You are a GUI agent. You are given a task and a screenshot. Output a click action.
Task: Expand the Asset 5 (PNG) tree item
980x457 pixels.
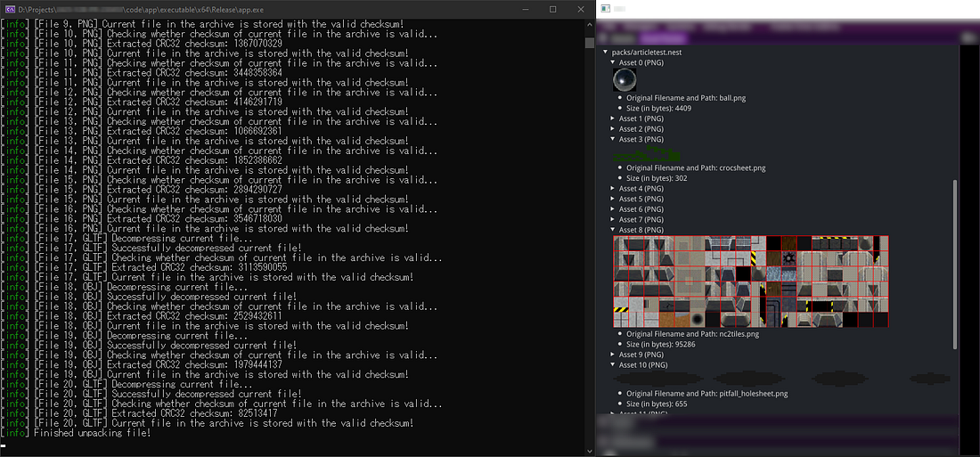point(613,199)
